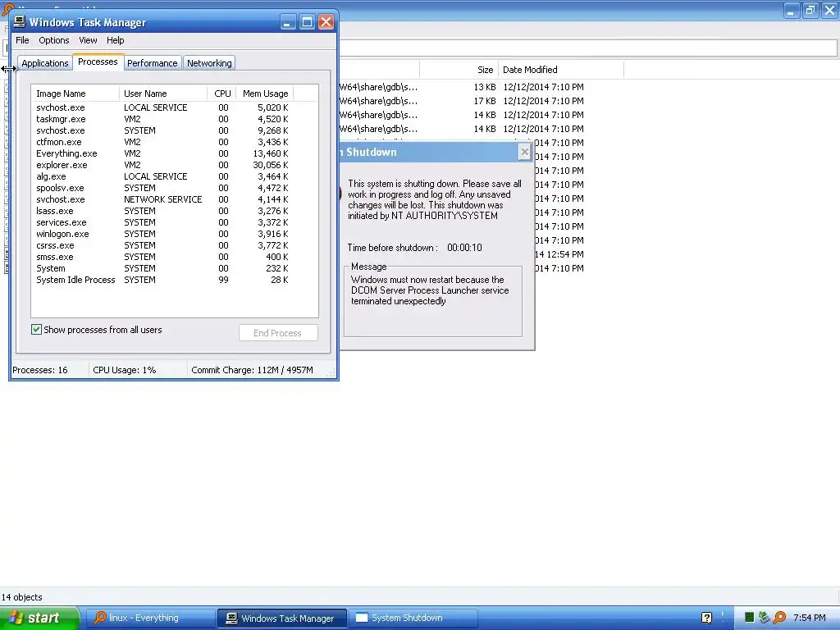Select the System Idle Process row

162,280
